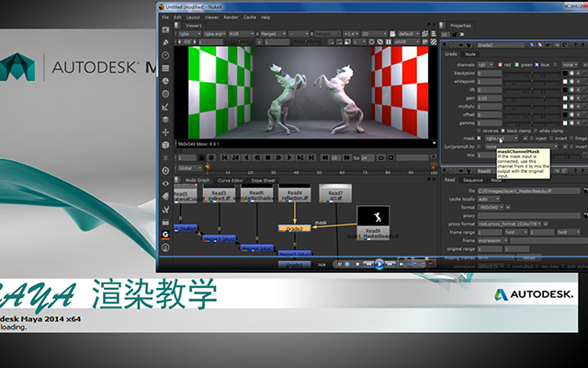The image size is (588, 368).
Task: Click the stop playback button
Action: pos(267,157)
